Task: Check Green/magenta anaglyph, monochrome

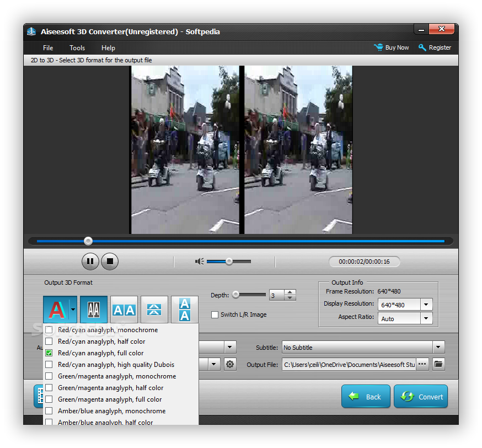Action: click(x=49, y=376)
